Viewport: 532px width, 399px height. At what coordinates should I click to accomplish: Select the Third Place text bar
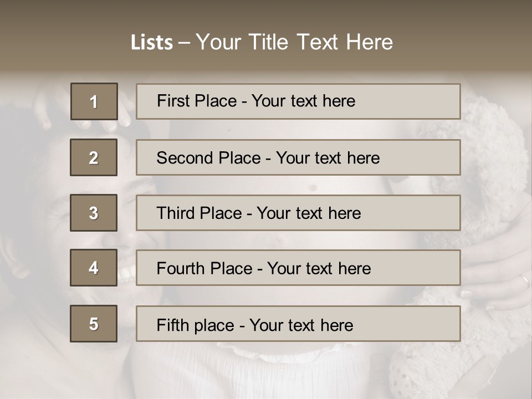click(x=298, y=213)
